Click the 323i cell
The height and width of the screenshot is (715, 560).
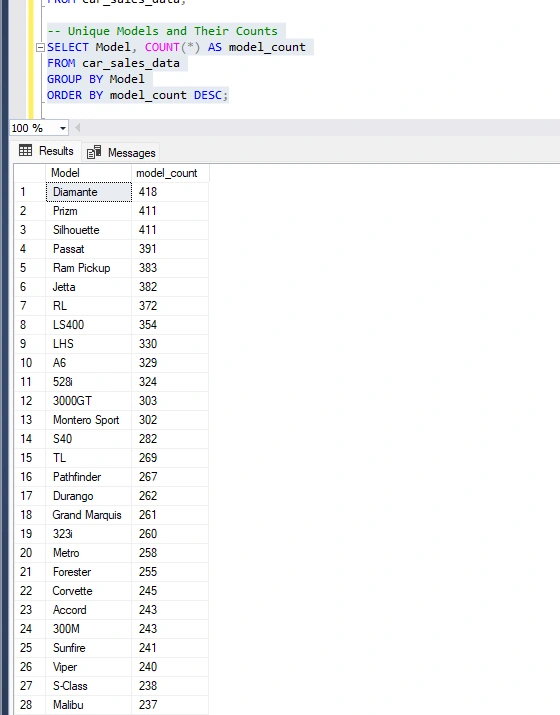coord(88,534)
